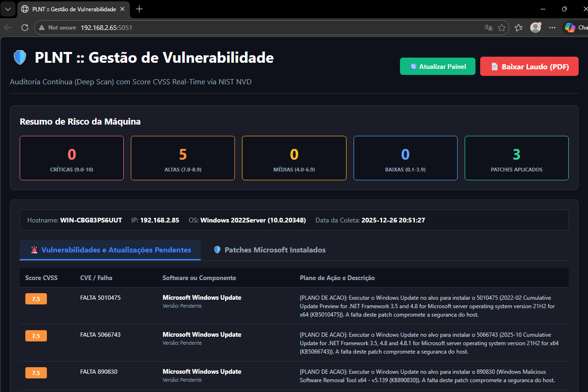Image resolution: width=588 pixels, height=392 pixels.
Task: Click the blue shield logo beside PLNT title
Action: tap(20, 58)
